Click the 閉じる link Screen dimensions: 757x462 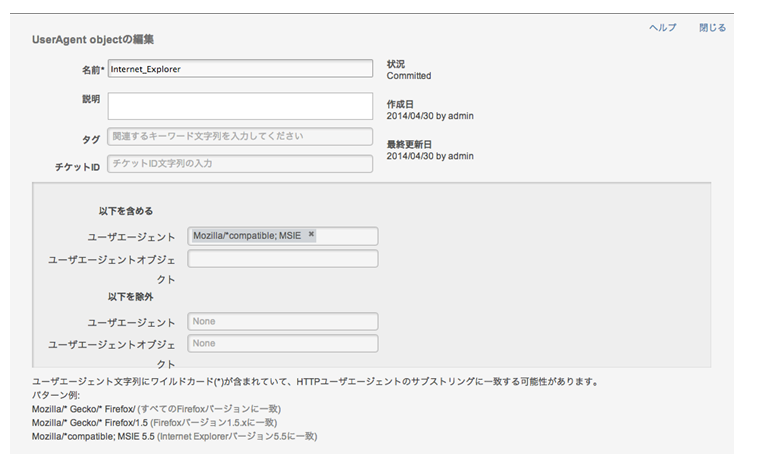[712, 28]
